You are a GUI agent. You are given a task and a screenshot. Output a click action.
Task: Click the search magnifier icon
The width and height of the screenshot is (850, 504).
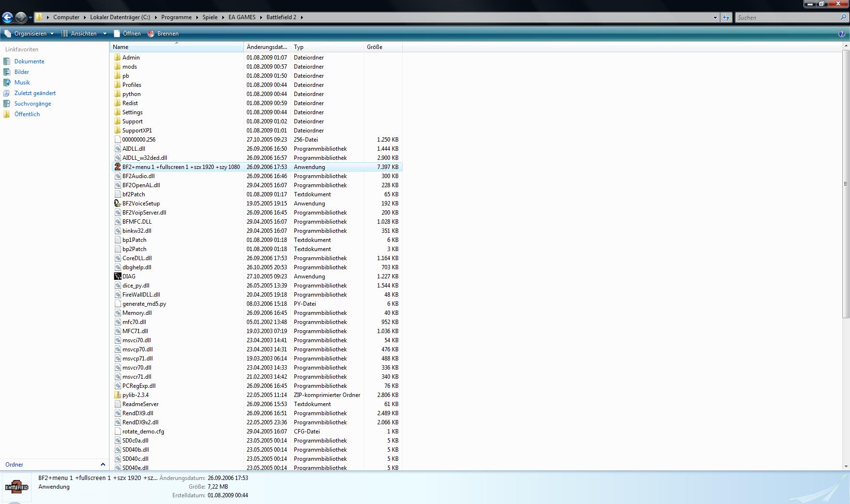click(843, 17)
